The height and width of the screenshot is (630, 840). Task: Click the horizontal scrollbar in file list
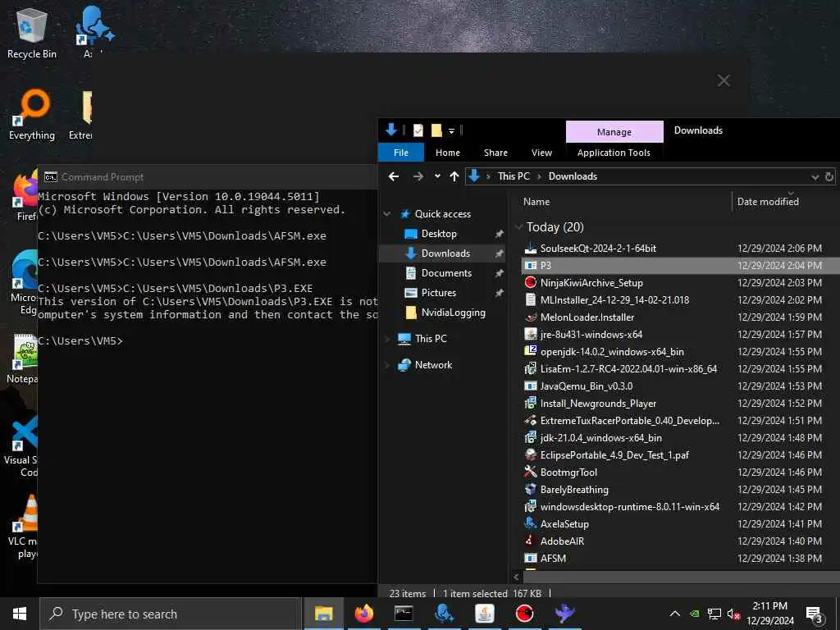680,577
